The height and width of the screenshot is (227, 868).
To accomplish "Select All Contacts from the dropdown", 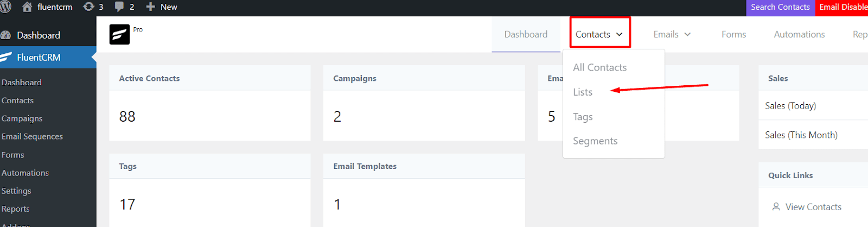I will 600,67.
